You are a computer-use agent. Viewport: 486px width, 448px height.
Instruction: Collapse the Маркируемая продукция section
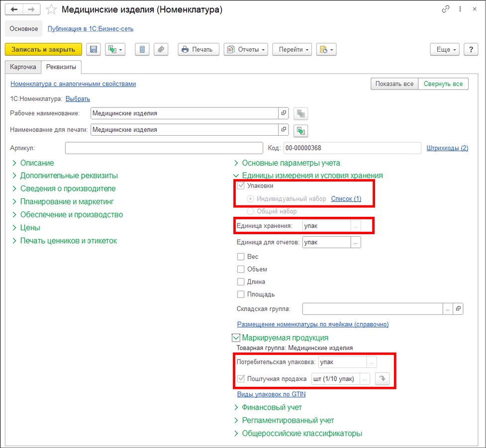click(236, 338)
